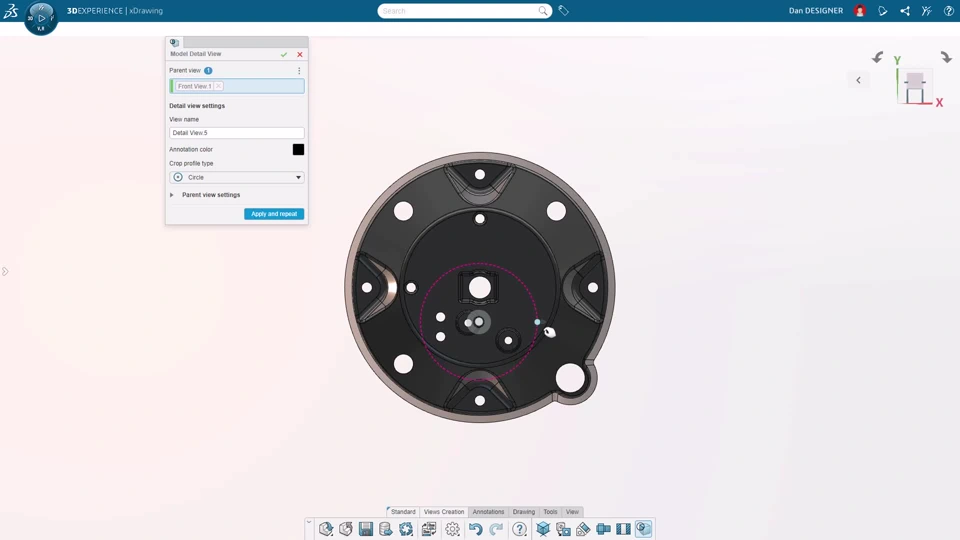Image resolution: width=960 pixels, height=540 pixels.
Task: Click the detail circle handle point
Action: pyautogui.click(x=538, y=322)
